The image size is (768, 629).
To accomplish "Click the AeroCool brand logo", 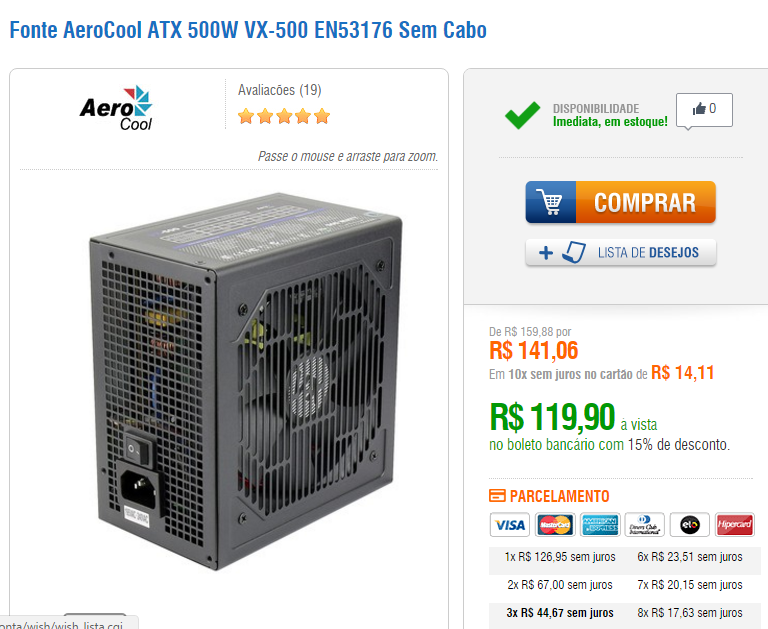I will pos(116,108).
